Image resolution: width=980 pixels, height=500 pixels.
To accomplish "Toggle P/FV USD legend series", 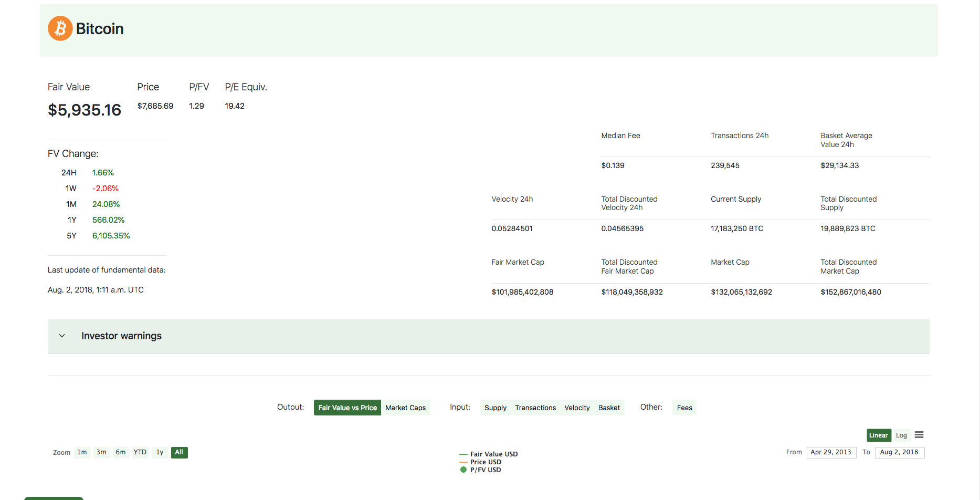I will pyautogui.click(x=480, y=470).
